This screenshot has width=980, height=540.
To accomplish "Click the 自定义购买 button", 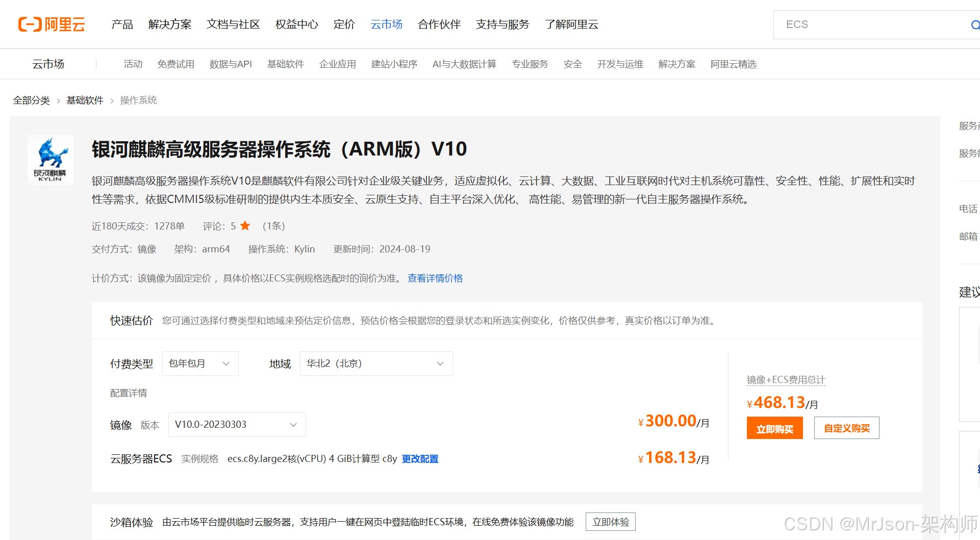I will tap(847, 428).
